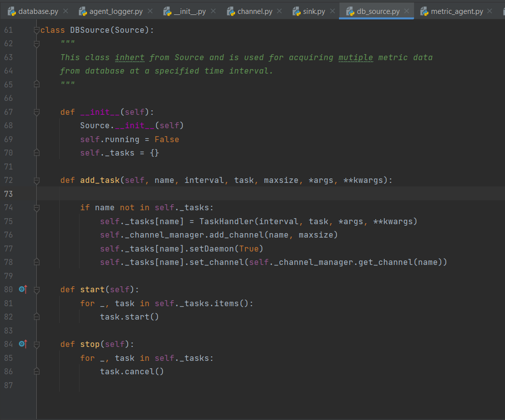Click Python file icon on db_source.py tab

tap(350, 11)
